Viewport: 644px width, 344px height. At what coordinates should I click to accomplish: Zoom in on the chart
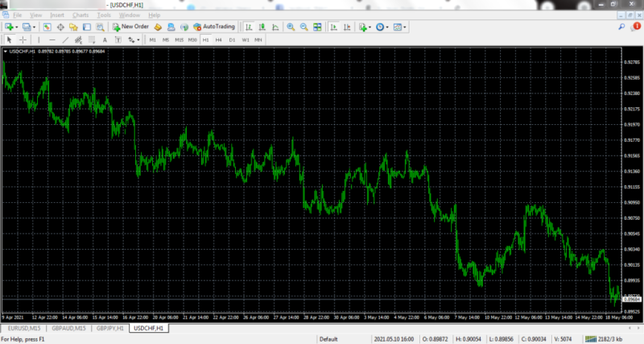point(291,27)
